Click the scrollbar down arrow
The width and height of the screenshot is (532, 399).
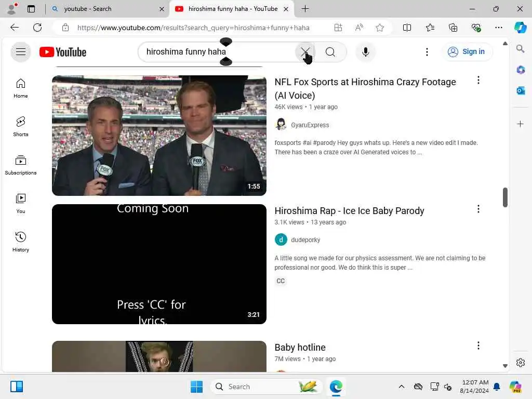click(505, 366)
